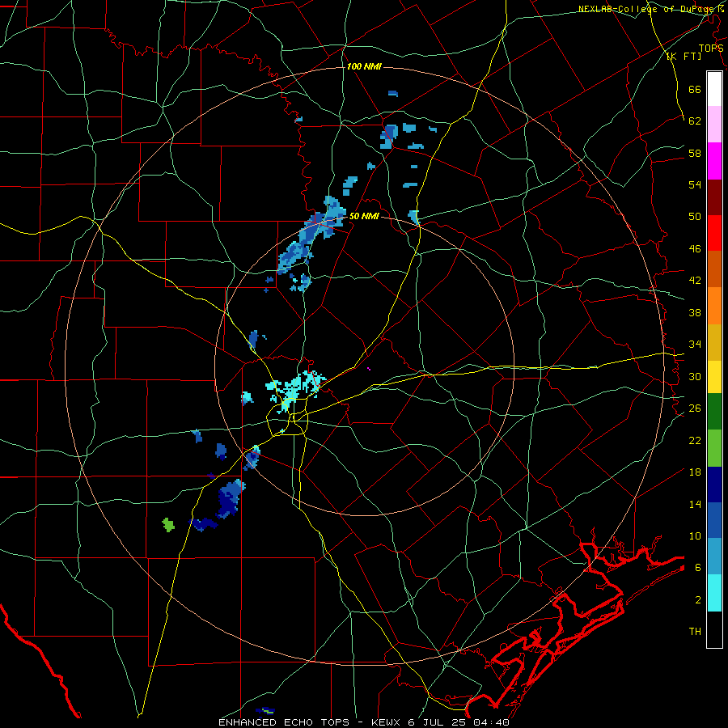728x728 pixels.
Task: Click the dark red 50-54 kft swatch
Action: (714, 197)
